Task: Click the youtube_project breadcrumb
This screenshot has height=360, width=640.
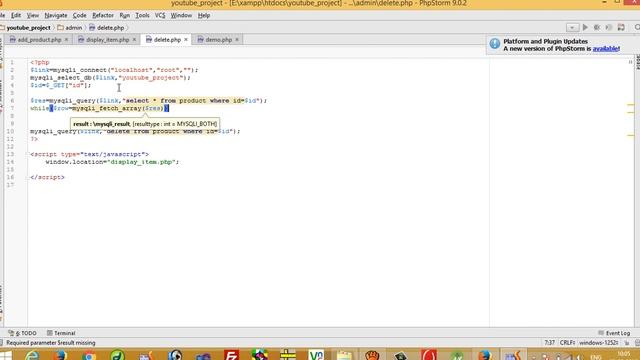Action: click(x=28, y=28)
